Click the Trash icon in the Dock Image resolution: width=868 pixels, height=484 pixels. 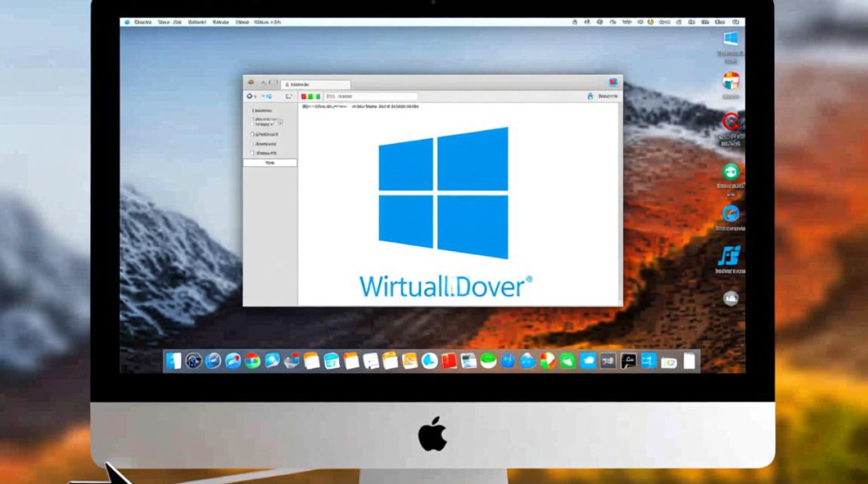pos(689,361)
